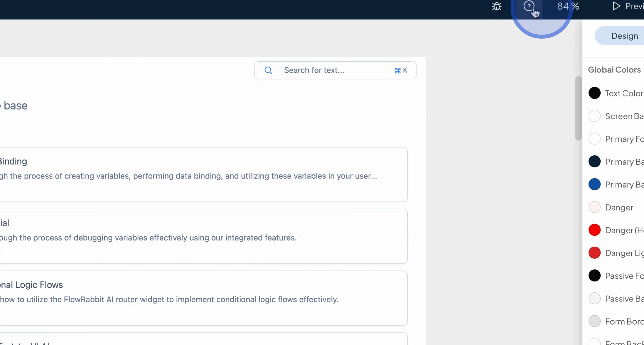Click the ⌘ K shortcut hint

[401, 70]
